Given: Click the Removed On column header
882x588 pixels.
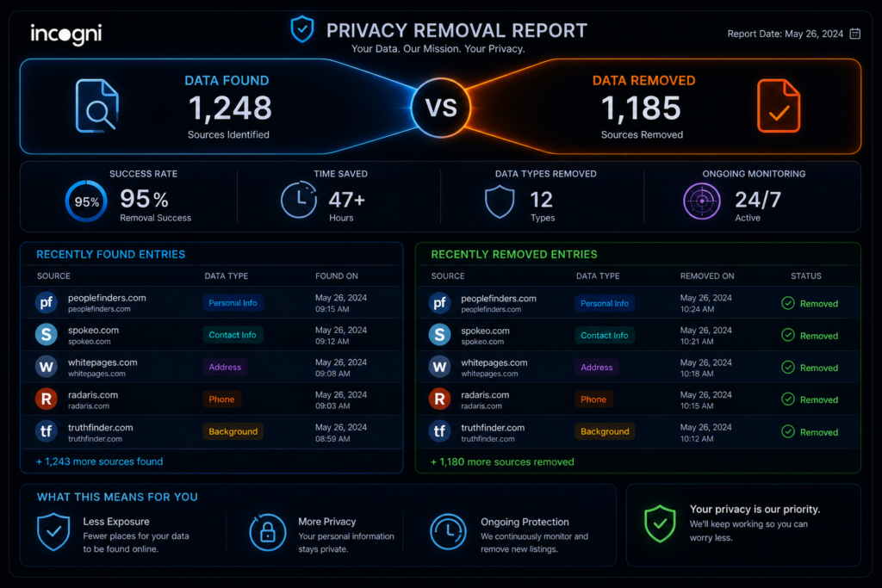Looking at the screenshot, I should click(707, 276).
